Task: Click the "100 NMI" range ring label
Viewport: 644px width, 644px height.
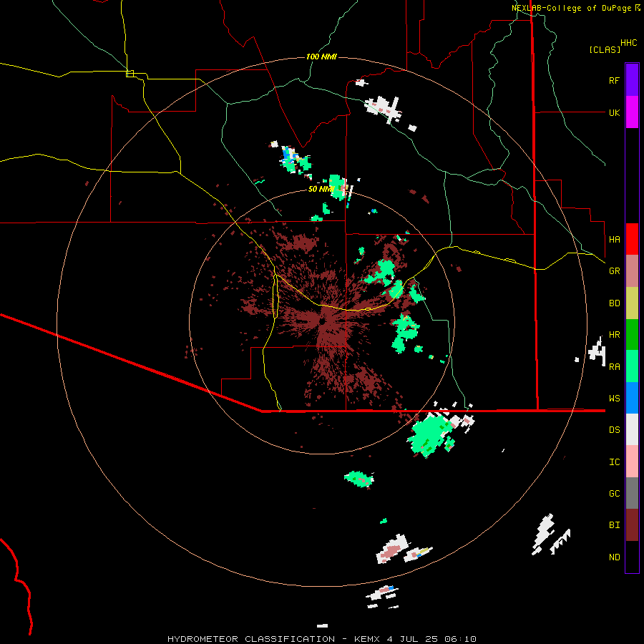Action: point(321,57)
